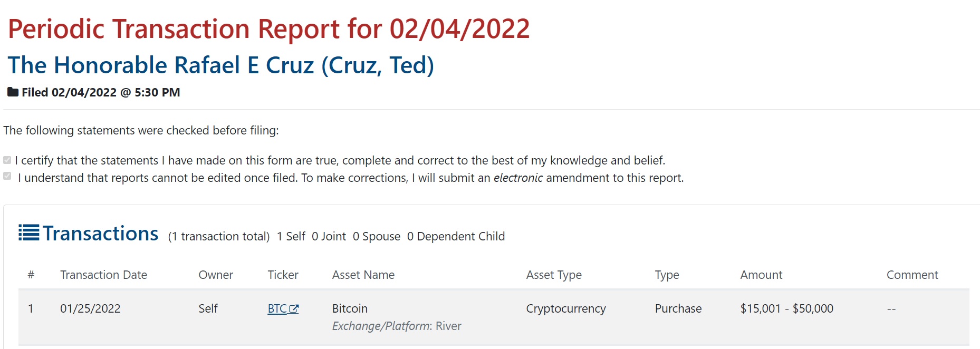This screenshot has height=349, width=980.
Task: Toggle the reports cannot be edited checkbox
Action: (7, 176)
